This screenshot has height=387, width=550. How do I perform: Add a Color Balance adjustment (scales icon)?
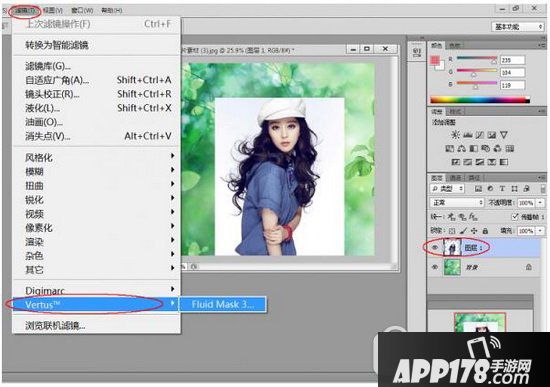[x=462, y=148]
